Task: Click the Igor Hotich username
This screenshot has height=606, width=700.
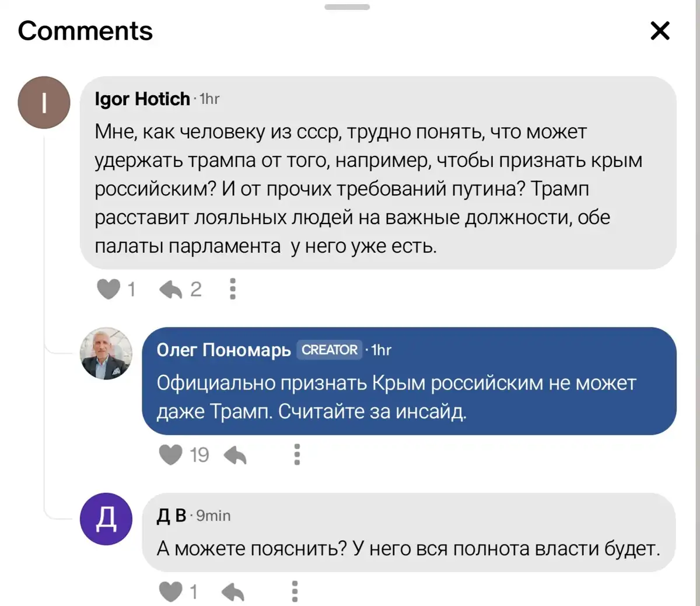Action: (x=142, y=99)
